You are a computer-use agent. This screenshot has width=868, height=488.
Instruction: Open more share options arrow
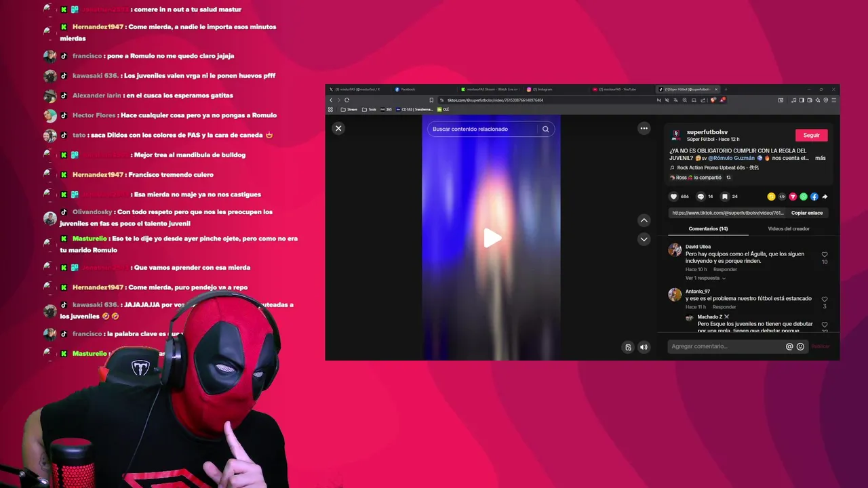coord(825,197)
